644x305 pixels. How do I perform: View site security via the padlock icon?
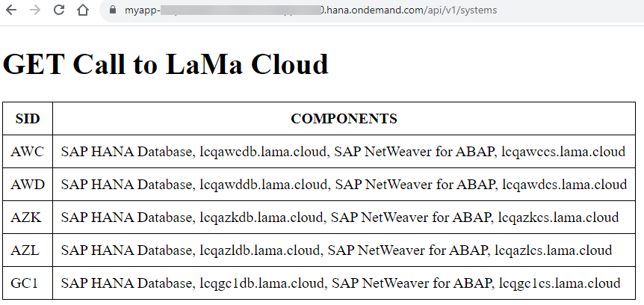[113, 10]
